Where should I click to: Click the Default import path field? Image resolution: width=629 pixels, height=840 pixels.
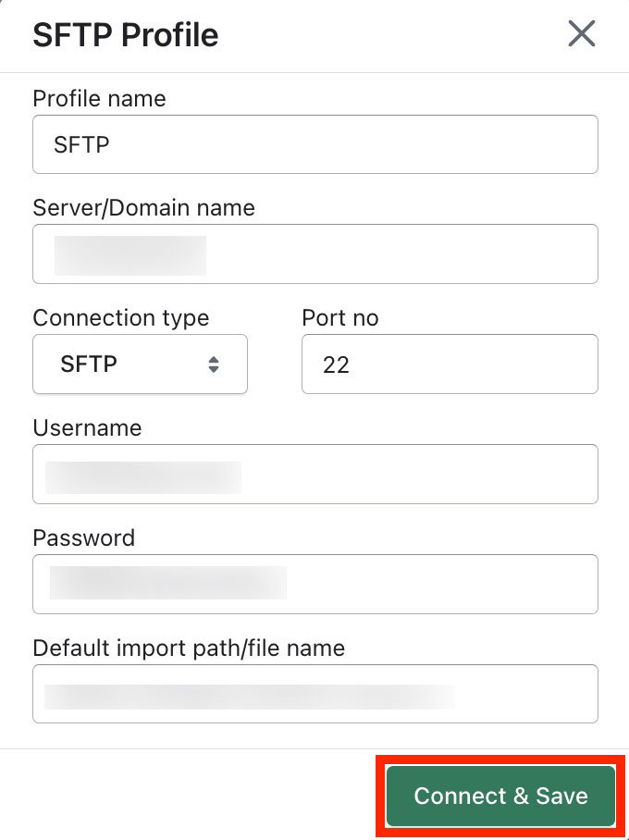click(315, 694)
